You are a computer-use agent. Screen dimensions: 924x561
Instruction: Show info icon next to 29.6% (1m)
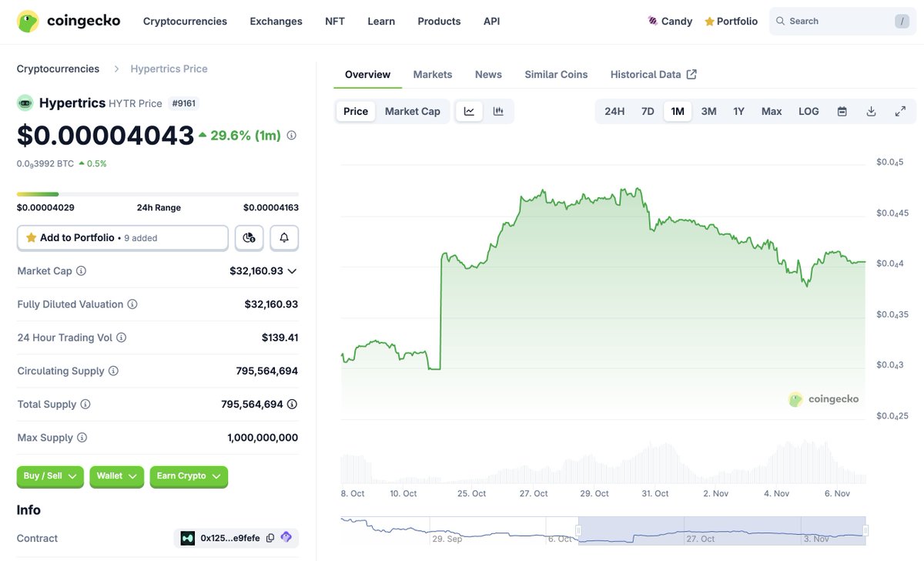(292, 136)
